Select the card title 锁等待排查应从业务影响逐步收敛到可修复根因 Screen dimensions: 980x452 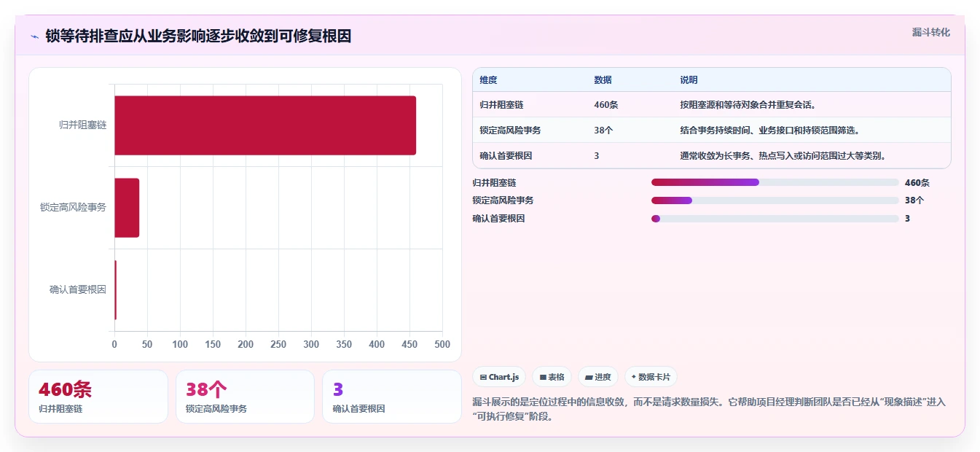pos(198,36)
